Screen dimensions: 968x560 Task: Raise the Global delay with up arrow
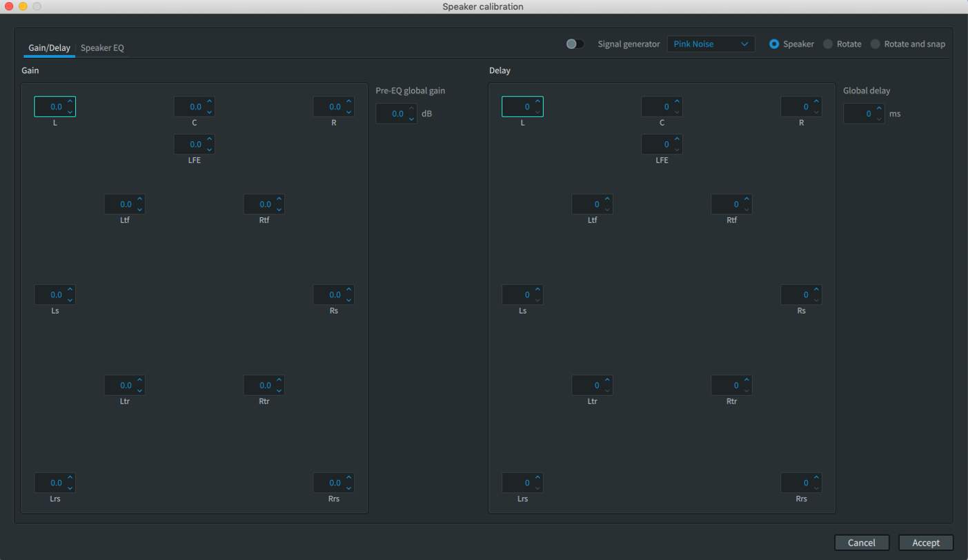point(879,109)
